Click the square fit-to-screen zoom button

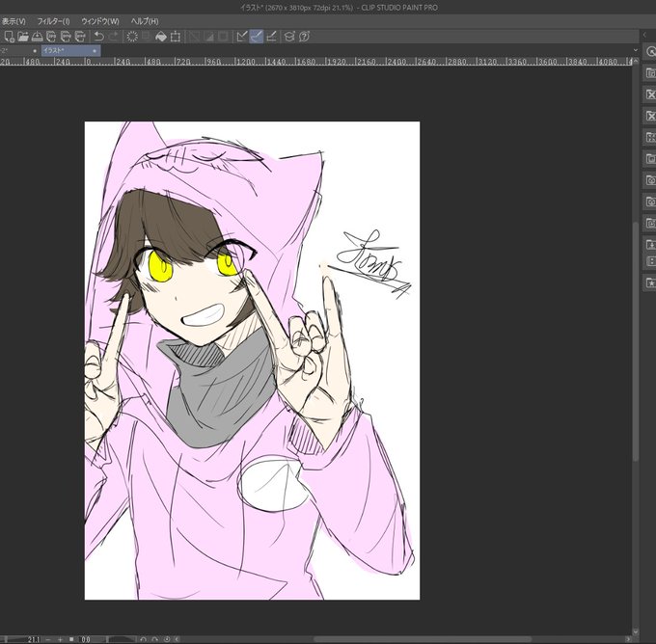click(x=71, y=639)
